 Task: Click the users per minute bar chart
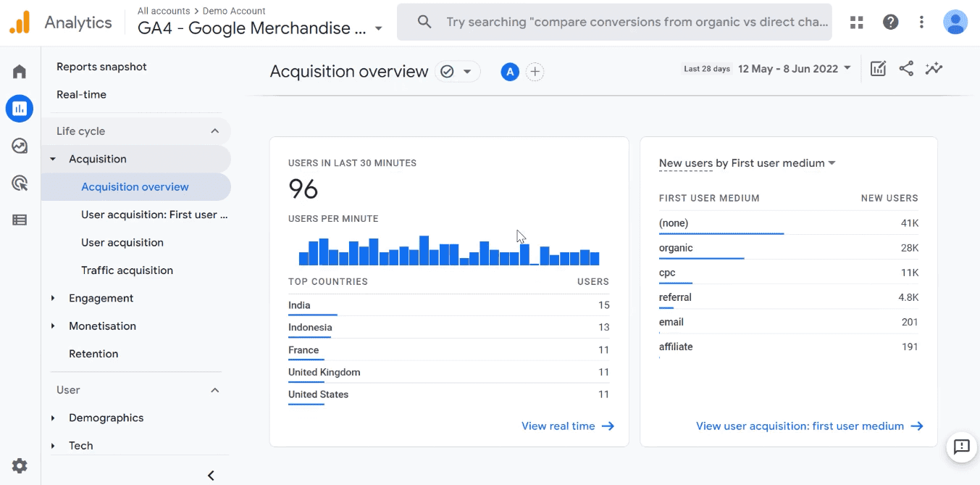click(449, 250)
